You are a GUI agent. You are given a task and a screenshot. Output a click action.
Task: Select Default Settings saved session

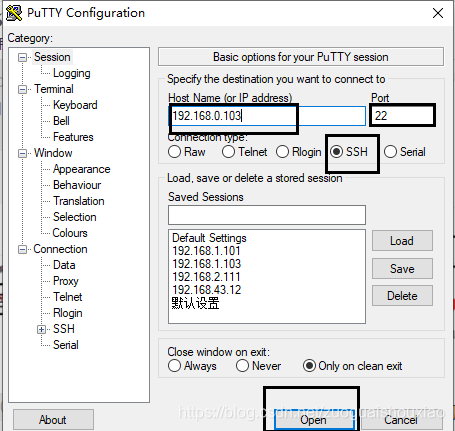[x=209, y=238]
